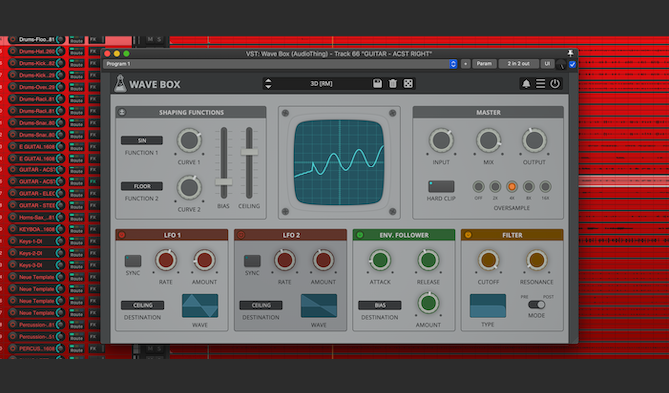The height and width of the screenshot is (393, 669).
Task: Open FX for the Drums-Floo..81 track
Action: click(x=93, y=40)
